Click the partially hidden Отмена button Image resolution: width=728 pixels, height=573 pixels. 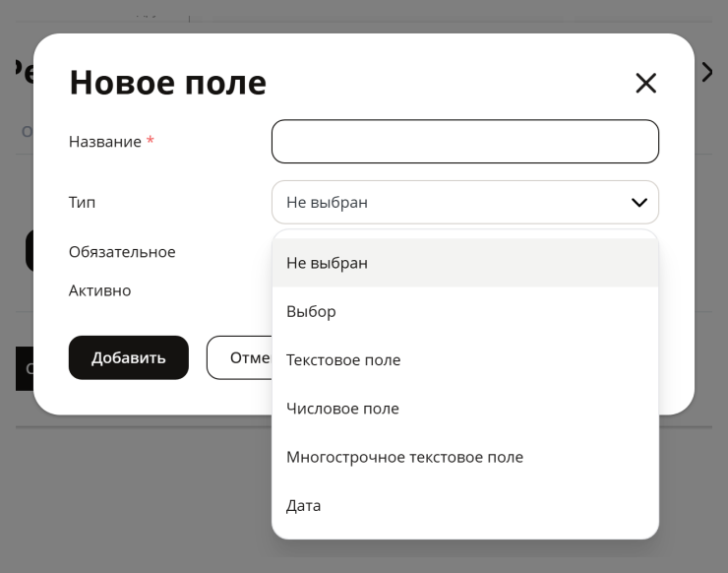click(x=240, y=357)
